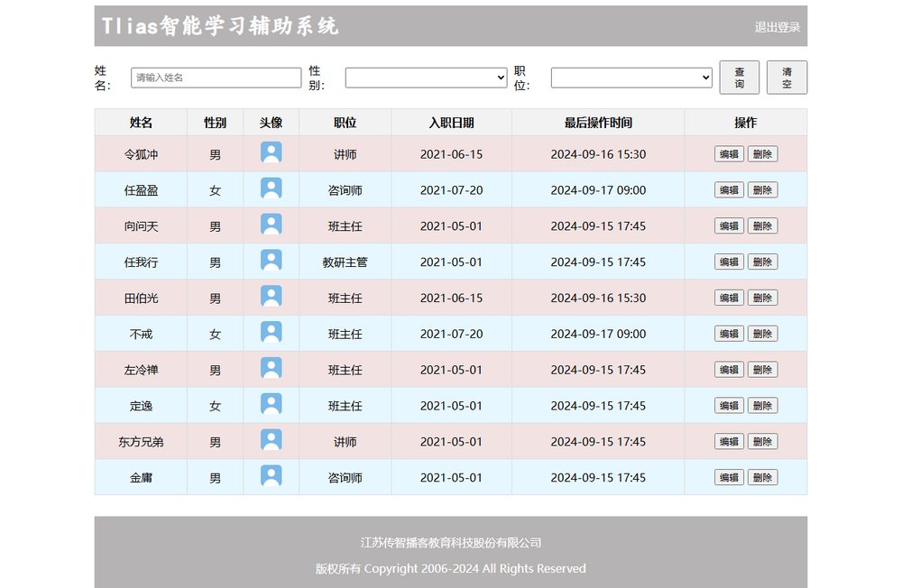
Task: Remove the 田伯光 entry via 删除
Action: coord(763,298)
